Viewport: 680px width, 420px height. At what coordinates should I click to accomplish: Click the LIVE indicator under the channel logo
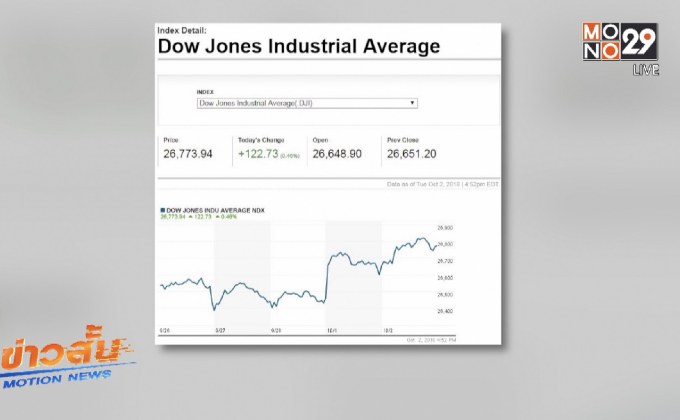point(645,72)
